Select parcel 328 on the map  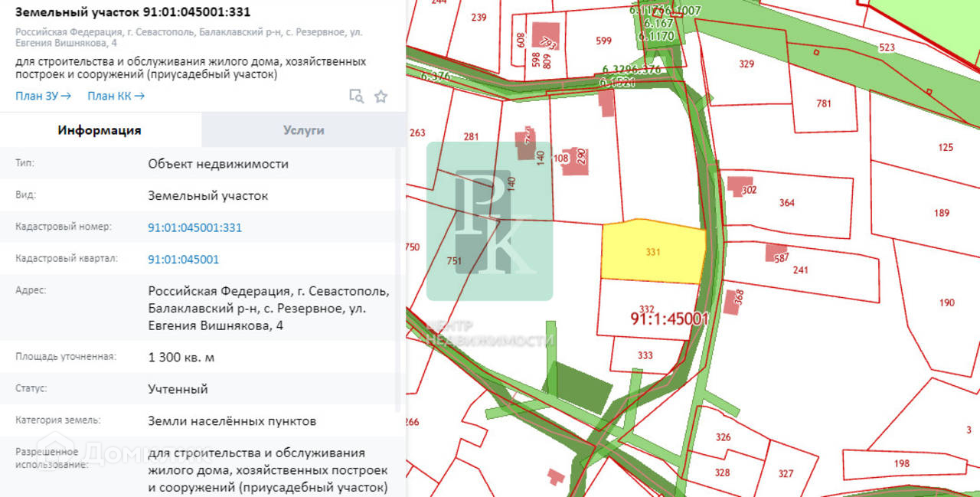click(x=722, y=472)
